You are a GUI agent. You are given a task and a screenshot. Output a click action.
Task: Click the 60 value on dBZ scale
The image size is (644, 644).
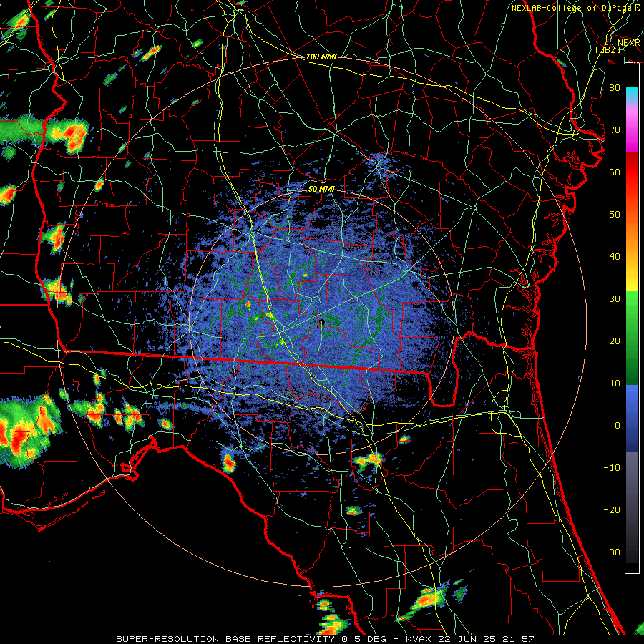pos(615,172)
